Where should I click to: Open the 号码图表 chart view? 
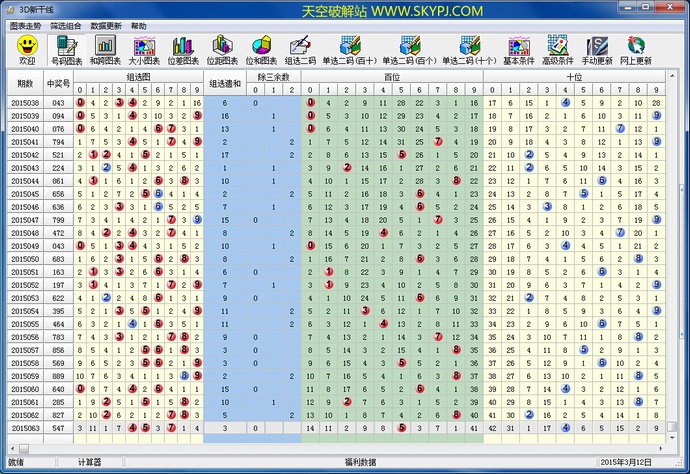pos(65,49)
